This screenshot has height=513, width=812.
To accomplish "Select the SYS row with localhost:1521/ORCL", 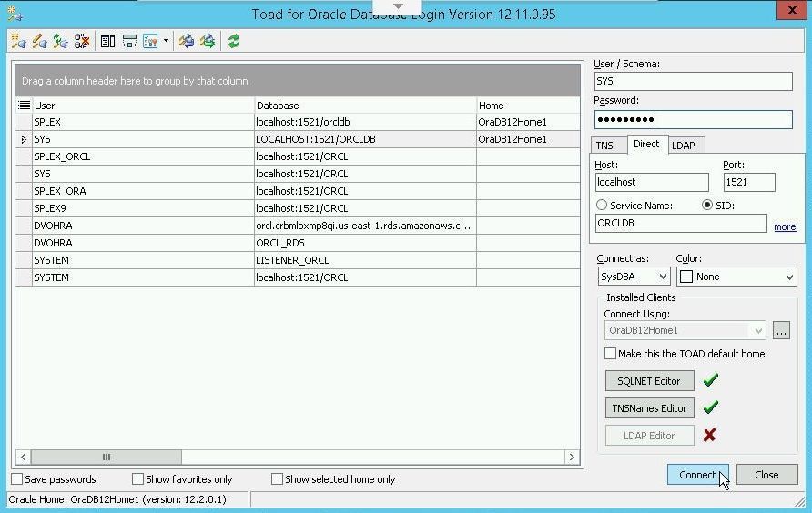I will pyautogui.click(x=298, y=174).
